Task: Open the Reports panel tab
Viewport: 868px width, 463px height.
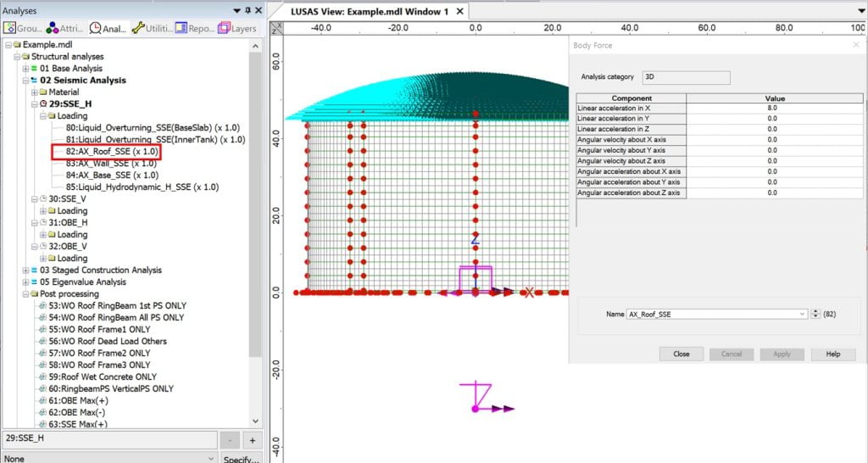Action: (x=194, y=28)
